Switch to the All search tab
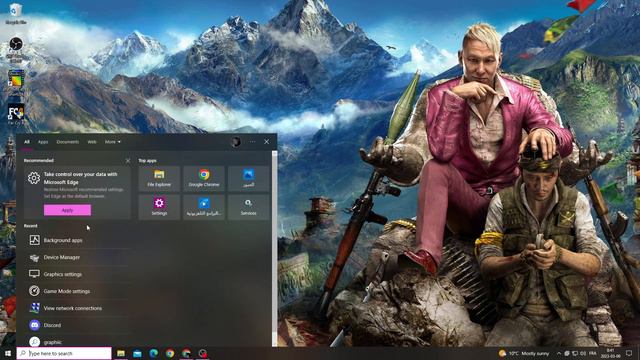640x360 pixels. coord(27,142)
